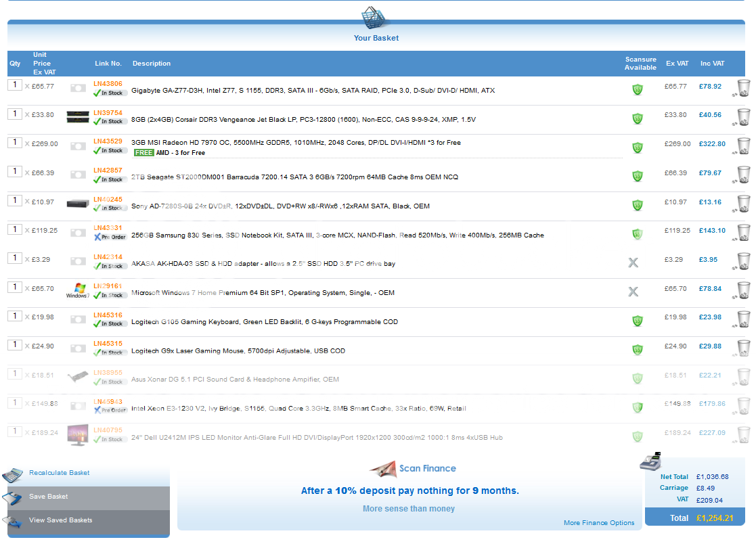
Task: Select quantity box for Sony DVD drive
Action: (x=15, y=200)
